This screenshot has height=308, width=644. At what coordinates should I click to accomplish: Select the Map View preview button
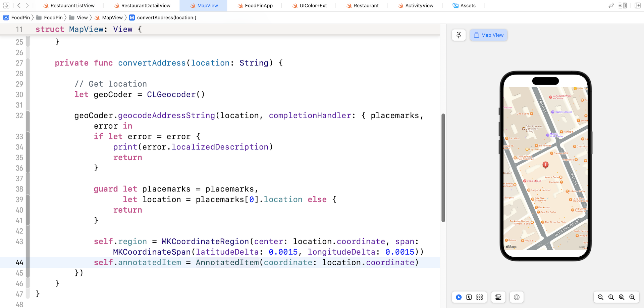489,35
